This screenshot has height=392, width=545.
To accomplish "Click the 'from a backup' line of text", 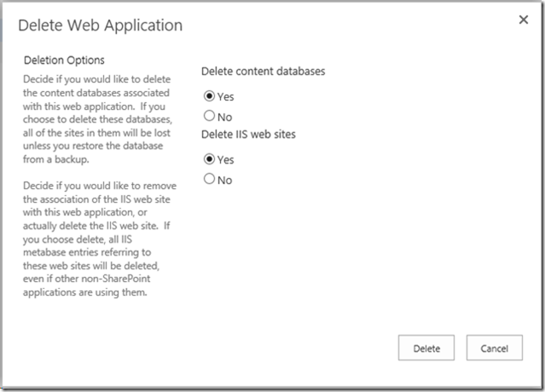I will click(56, 160).
